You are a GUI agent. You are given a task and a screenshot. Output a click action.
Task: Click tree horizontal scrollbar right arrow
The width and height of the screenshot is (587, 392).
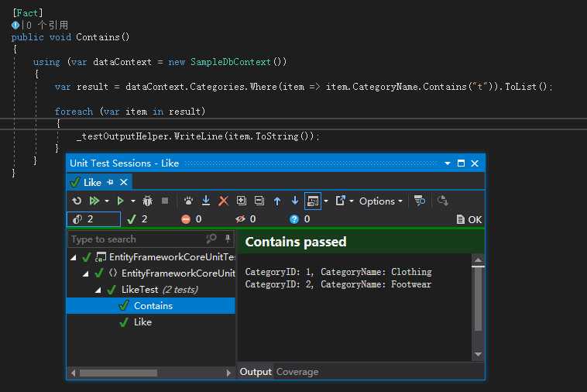228,373
